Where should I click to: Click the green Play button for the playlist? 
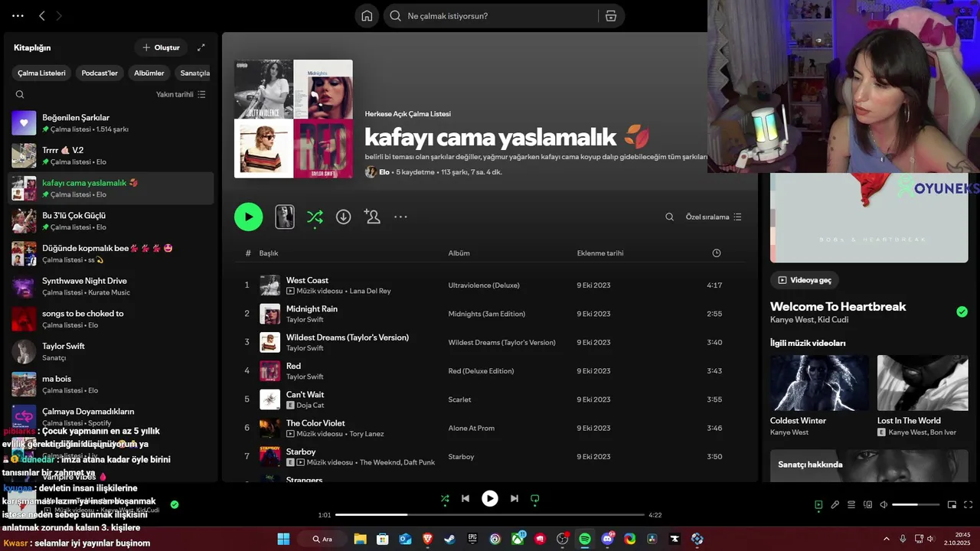(x=248, y=217)
